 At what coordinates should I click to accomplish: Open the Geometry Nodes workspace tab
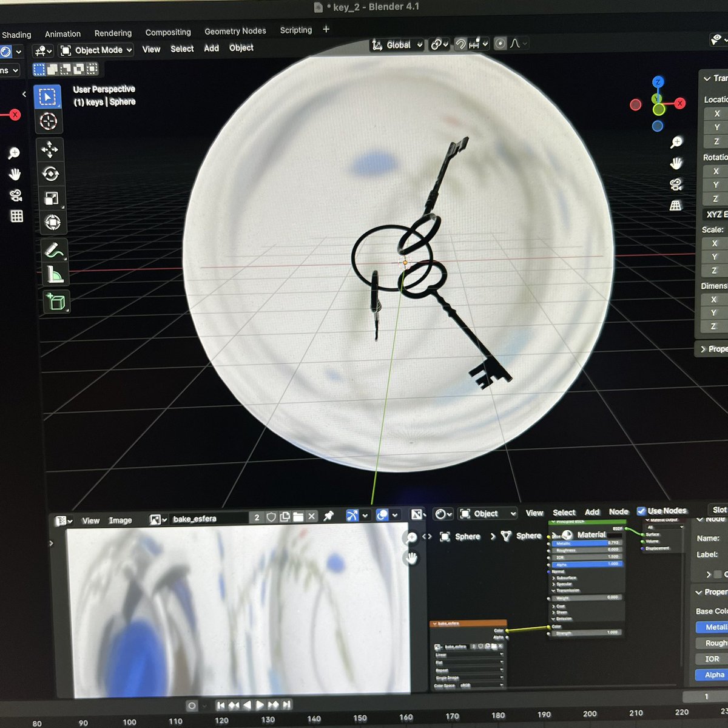coord(235,31)
